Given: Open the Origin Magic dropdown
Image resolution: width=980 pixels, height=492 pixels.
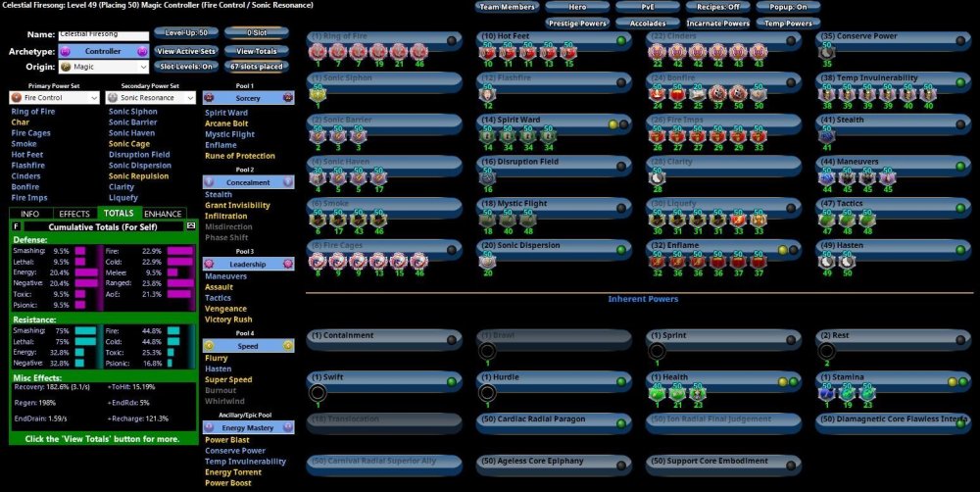Looking at the screenshot, I should pos(102,67).
